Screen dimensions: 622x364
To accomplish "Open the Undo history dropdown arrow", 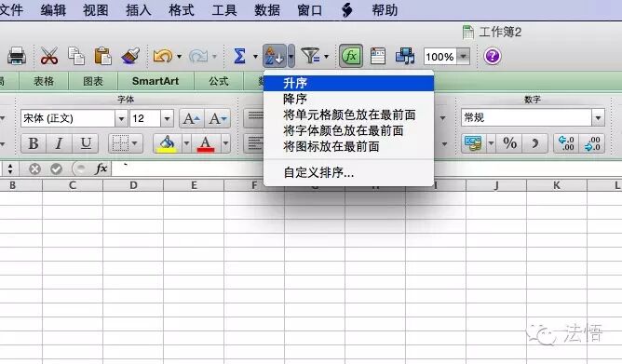I will pyautogui.click(x=179, y=57).
